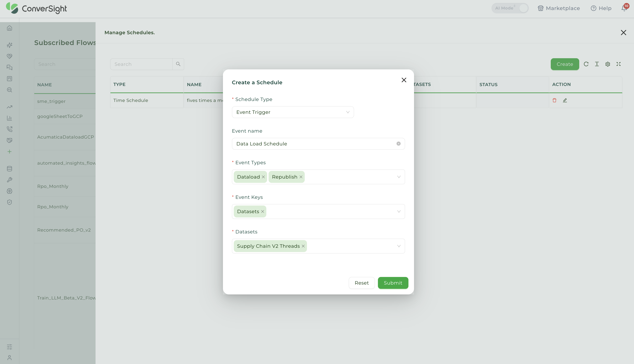The image size is (634, 364).
Task: Remove the Supply Chain V2 Threads tag
Action: pos(303,246)
